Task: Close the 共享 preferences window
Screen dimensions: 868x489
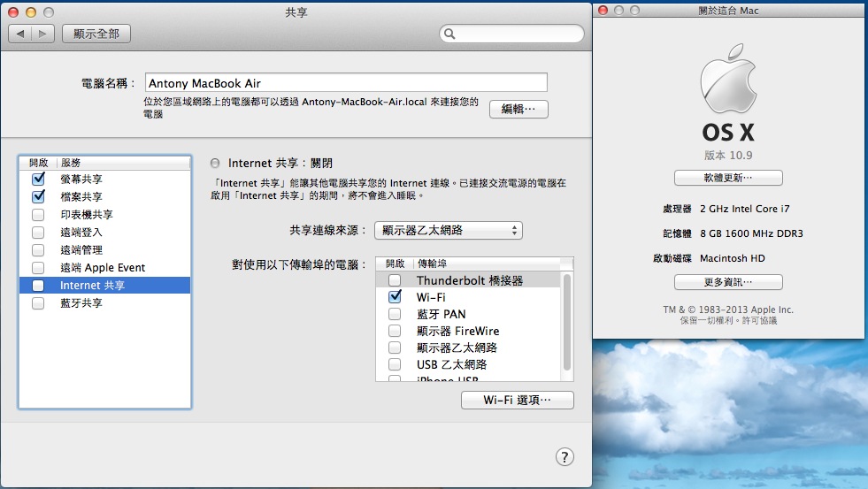Action: (14, 12)
